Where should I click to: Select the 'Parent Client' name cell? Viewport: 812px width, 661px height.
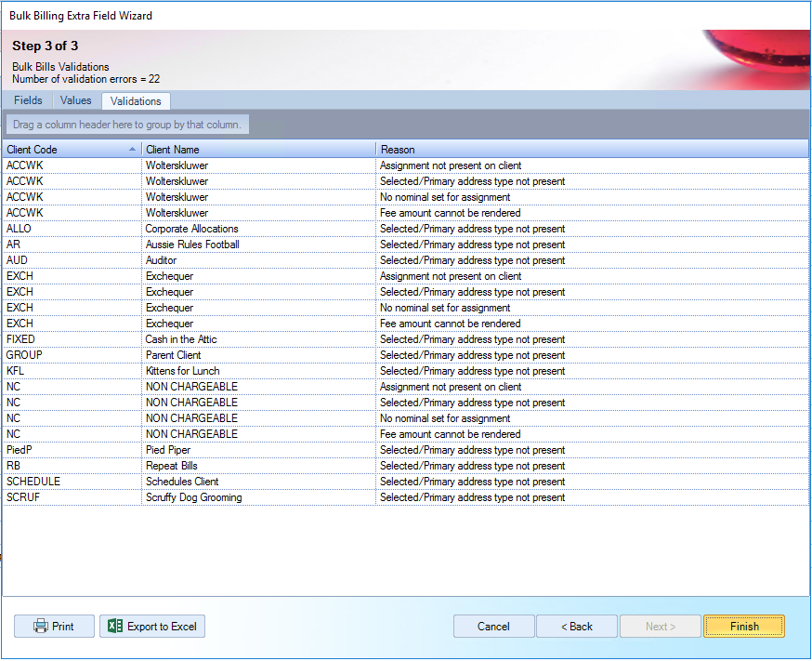pos(258,355)
